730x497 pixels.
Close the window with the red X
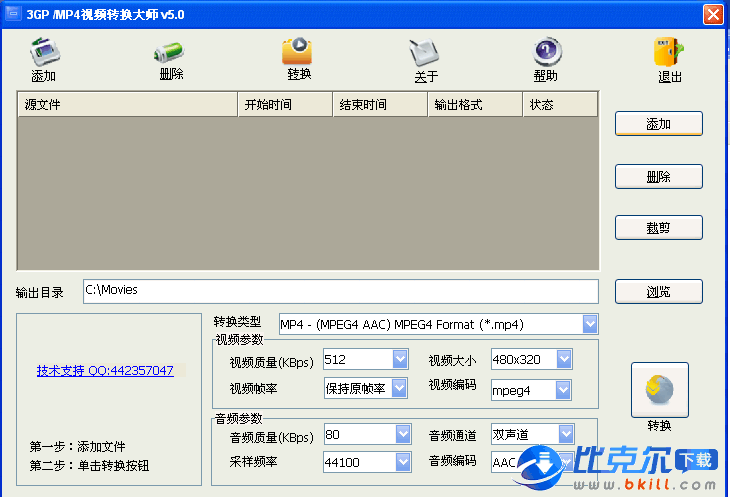(x=713, y=14)
